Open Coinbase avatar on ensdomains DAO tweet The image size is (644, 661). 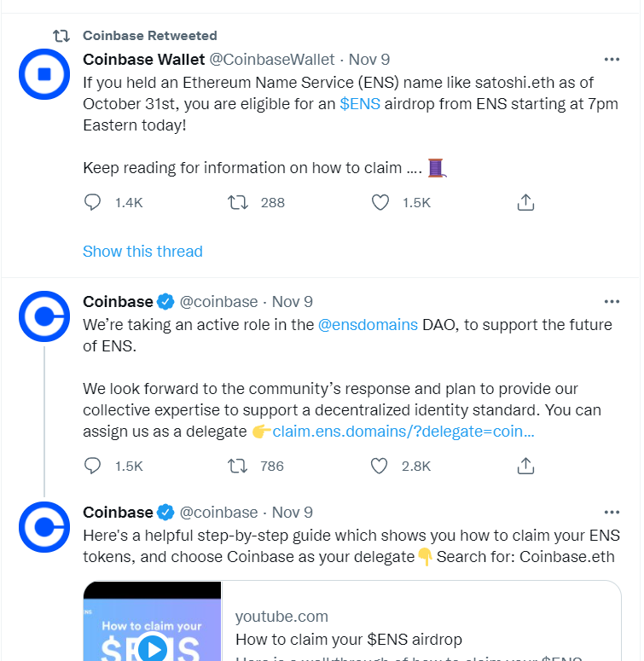44,316
